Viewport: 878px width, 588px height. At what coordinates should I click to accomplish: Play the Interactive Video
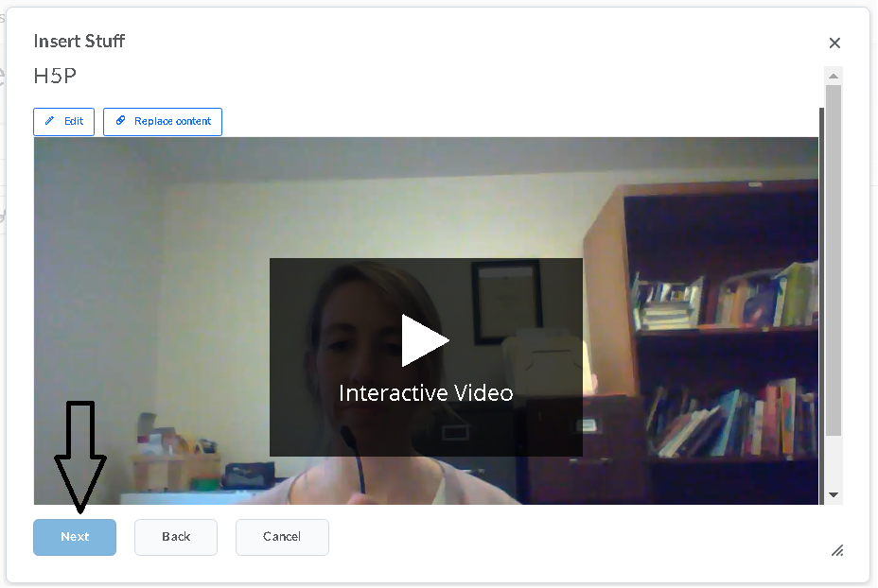[x=425, y=341]
